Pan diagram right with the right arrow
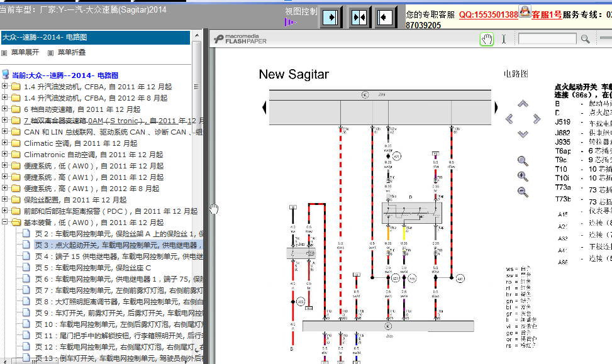Viewport: 612px width, 364px height. click(x=537, y=119)
